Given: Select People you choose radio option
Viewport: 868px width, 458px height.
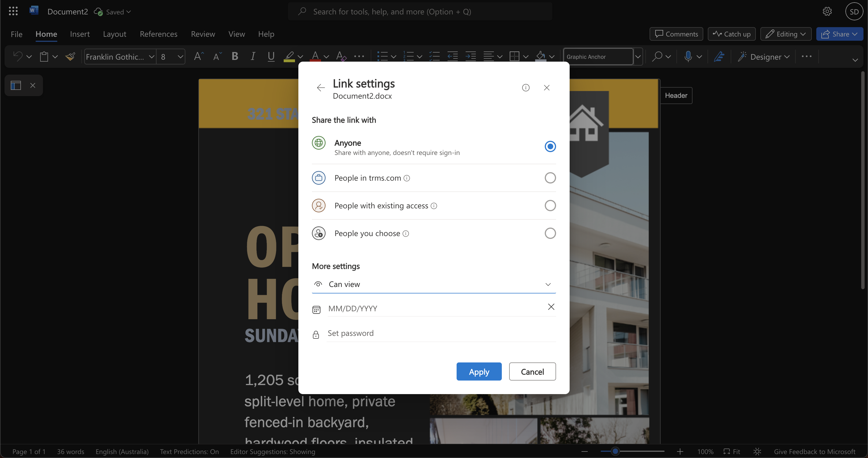Looking at the screenshot, I should tap(550, 233).
